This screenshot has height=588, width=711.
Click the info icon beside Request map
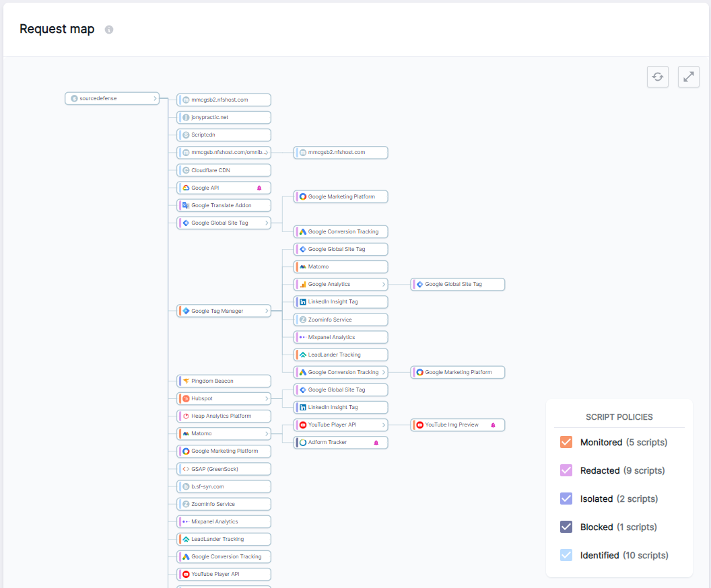[x=109, y=30]
